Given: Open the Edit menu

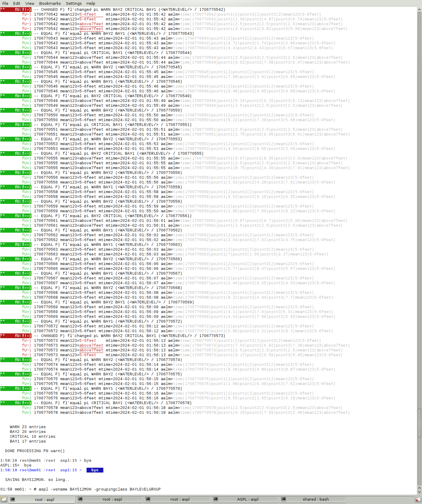Looking at the screenshot, I should 17,3.
